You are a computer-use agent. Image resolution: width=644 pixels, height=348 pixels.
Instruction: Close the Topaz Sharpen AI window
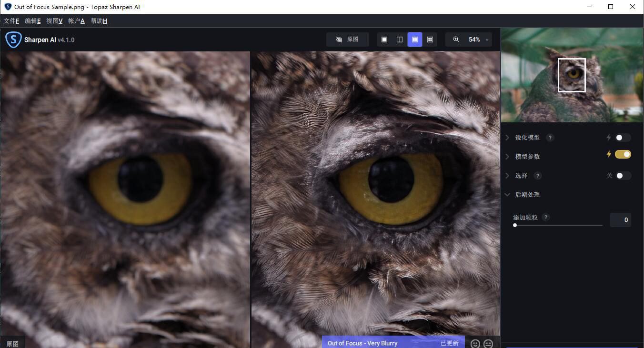click(x=633, y=7)
